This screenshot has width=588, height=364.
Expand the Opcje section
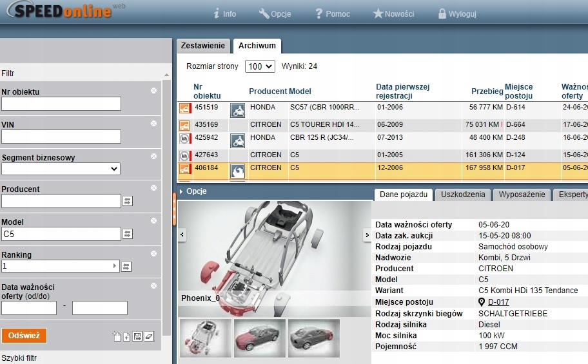pos(193,191)
